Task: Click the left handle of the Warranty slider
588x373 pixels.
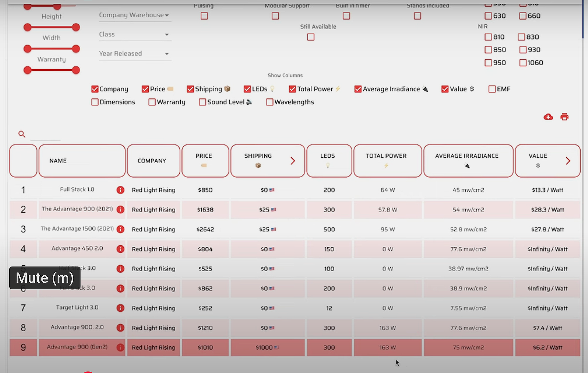Action: click(x=27, y=70)
